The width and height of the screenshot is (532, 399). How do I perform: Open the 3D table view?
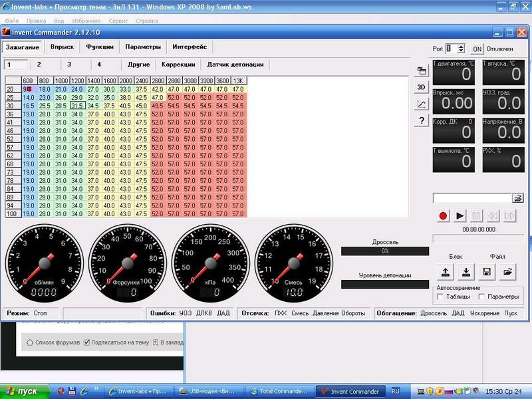[x=421, y=87]
